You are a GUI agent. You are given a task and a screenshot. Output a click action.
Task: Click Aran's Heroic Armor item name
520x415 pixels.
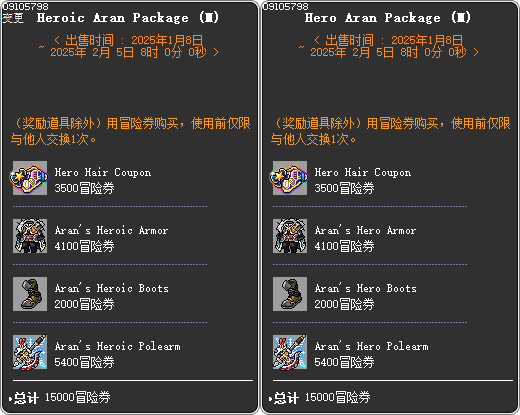click(x=111, y=230)
